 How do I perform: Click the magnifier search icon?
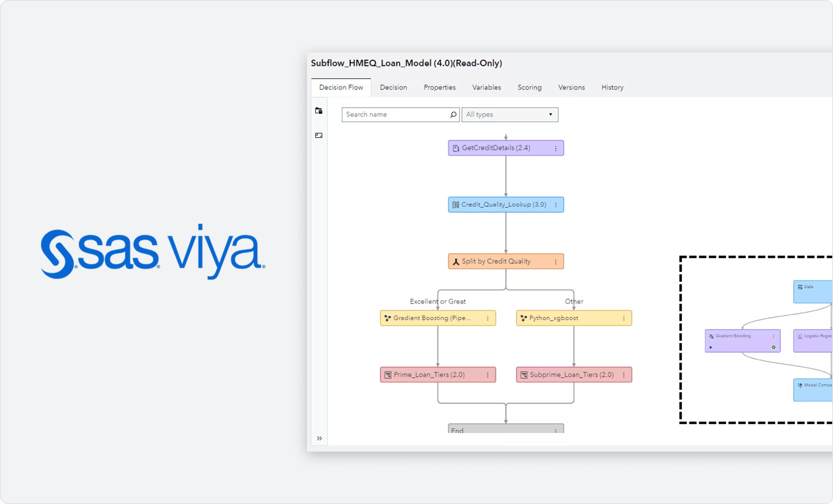[453, 114]
